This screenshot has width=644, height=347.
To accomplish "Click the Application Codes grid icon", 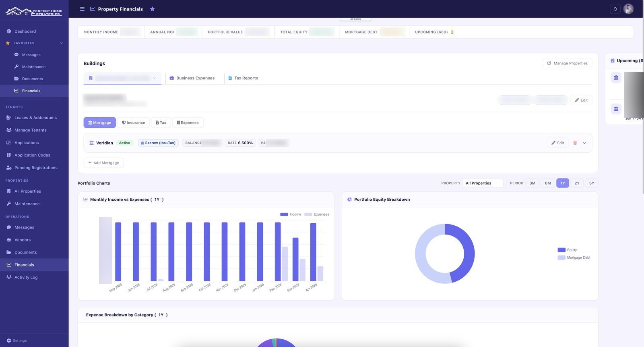I will (9, 155).
